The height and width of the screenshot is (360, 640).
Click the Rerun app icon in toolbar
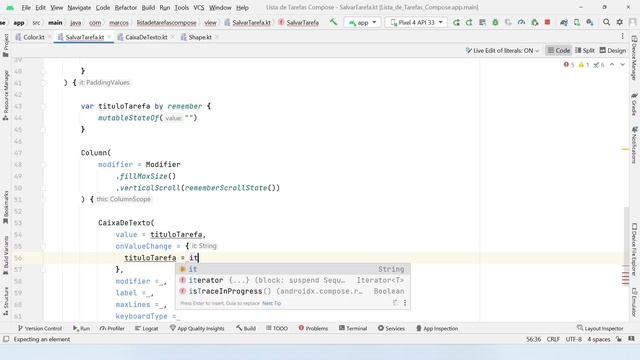coord(456,22)
